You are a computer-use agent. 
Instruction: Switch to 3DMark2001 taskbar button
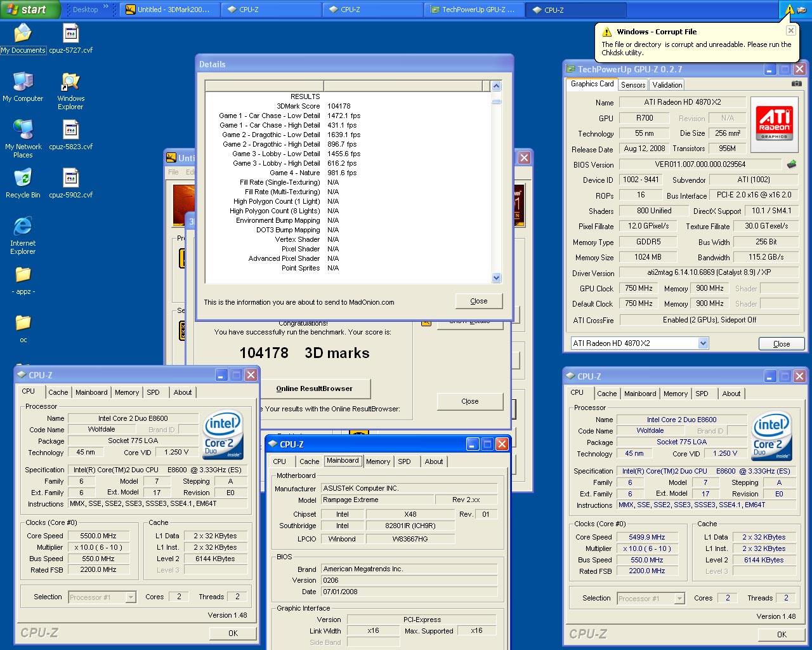pyautogui.click(x=170, y=10)
